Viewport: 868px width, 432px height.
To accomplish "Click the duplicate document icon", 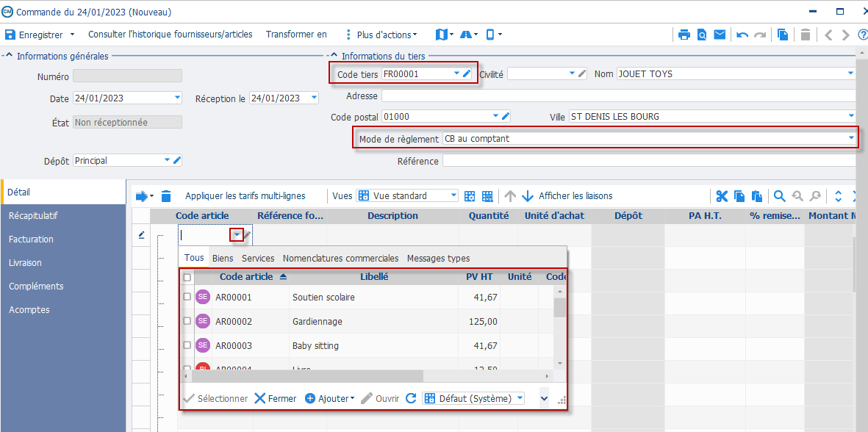I will coord(783,35).
